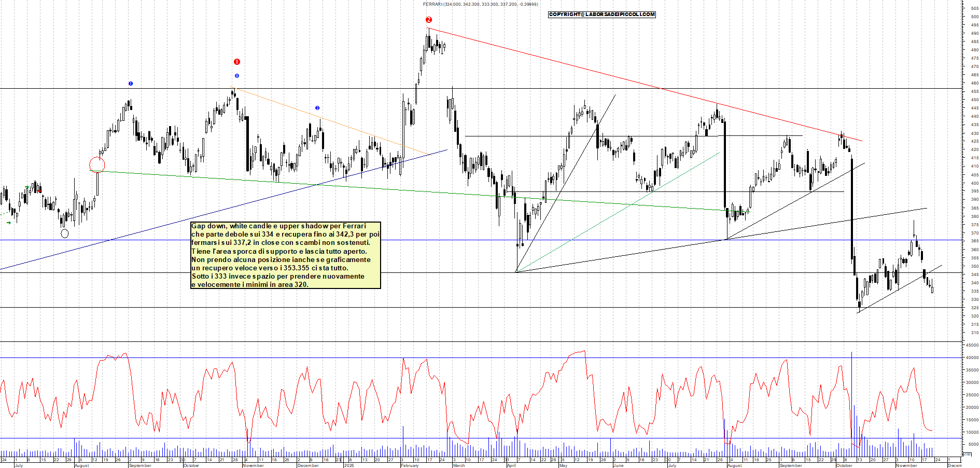Select the red numbered marker 1

coord(237,61)
